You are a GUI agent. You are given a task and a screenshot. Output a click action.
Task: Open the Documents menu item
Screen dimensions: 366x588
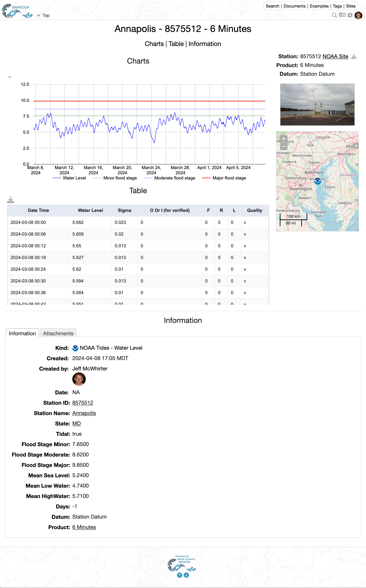(x=294, y=6)
